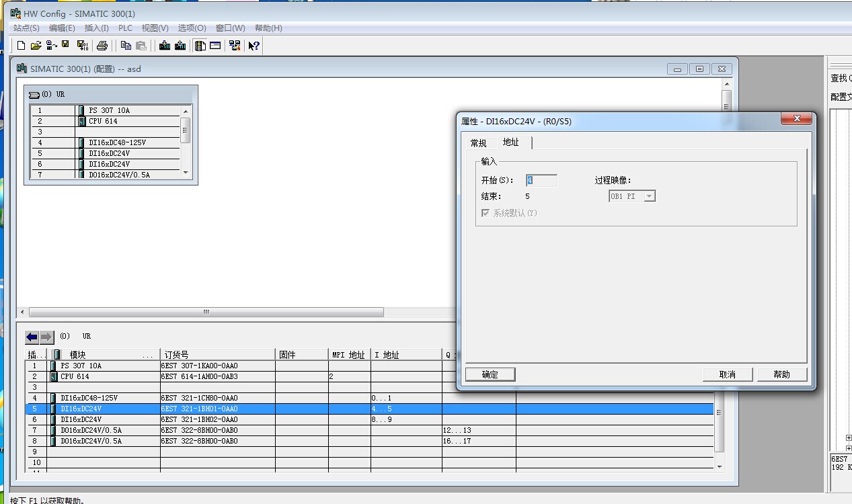The image size is (852, 504).
Task: Click the 固件 column header
Action: coord(302,354)
